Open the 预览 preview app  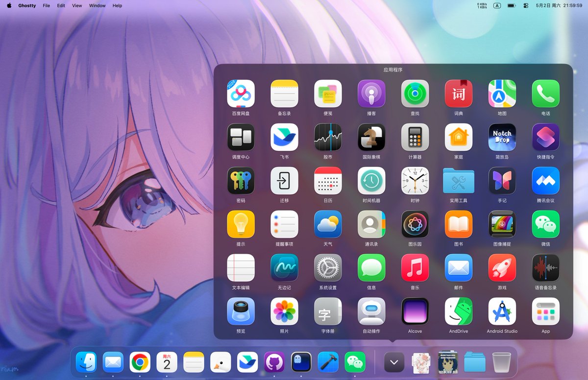(241, 311)
